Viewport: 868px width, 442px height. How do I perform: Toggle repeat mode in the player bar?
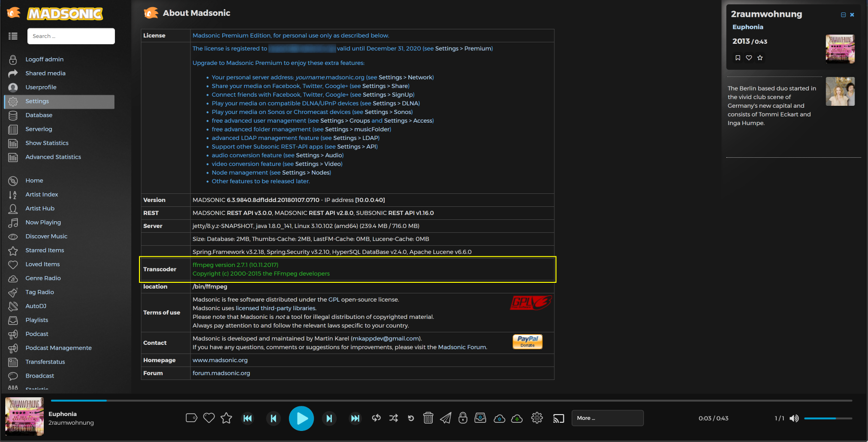377,418
